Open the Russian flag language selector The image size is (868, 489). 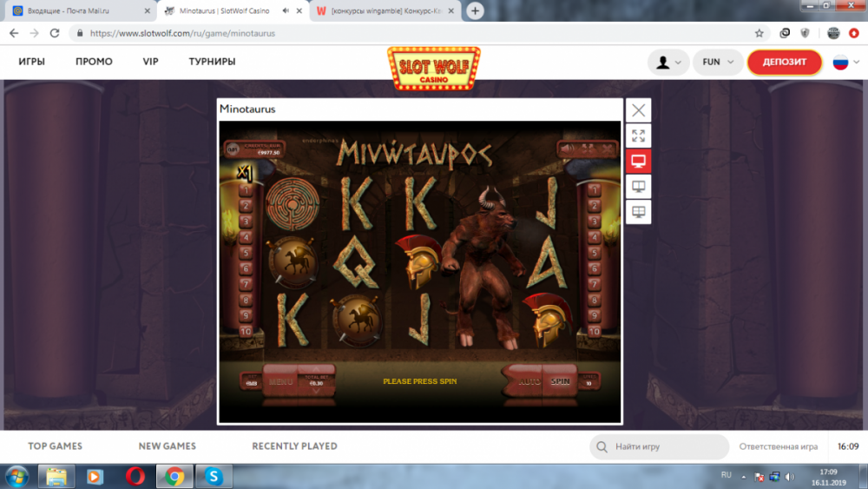(x=845, y=63)
